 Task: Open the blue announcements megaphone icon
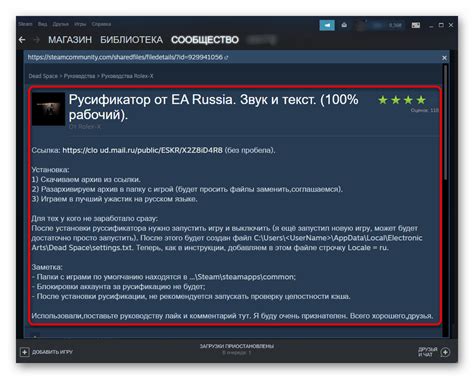pyautogui.click(x=327, y=25)
